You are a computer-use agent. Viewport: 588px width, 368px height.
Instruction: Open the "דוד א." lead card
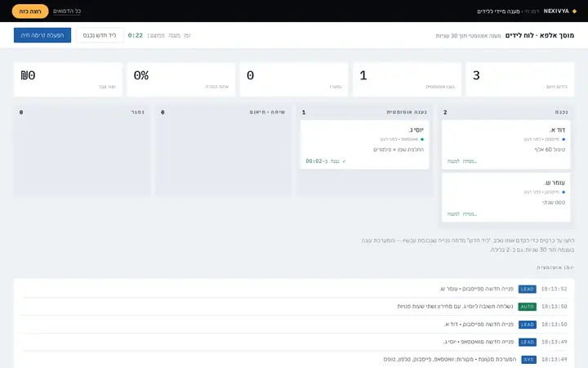point(506,145)
